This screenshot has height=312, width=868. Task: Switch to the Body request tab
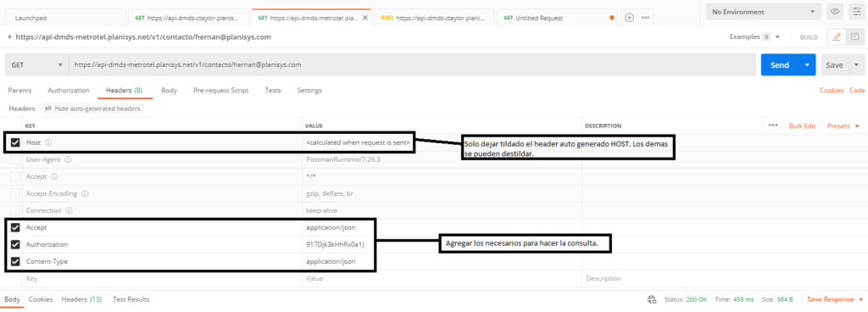click(169, 90)
